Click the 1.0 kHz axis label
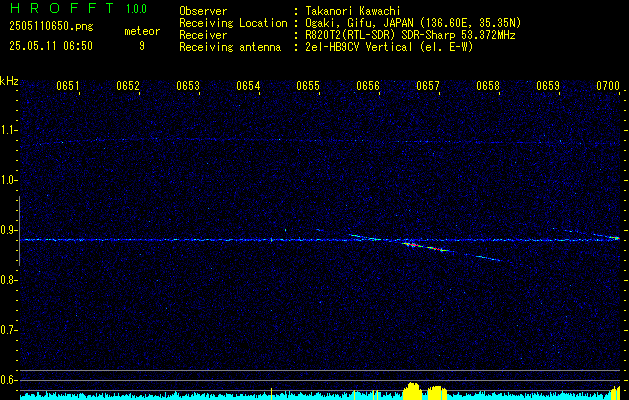 point(8,180)
